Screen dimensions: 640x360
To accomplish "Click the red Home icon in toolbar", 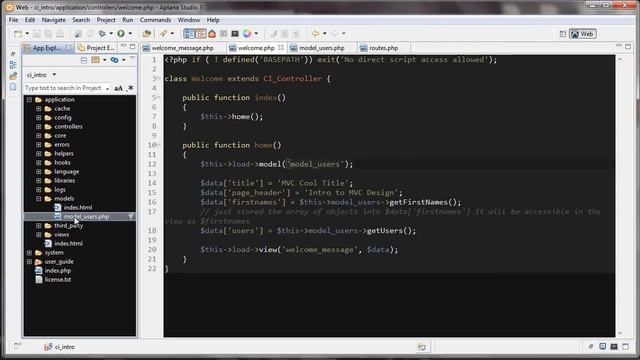I will pos(212,34).
